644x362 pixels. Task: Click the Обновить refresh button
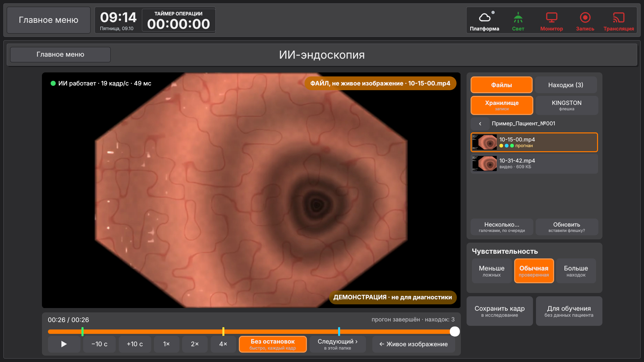567,227
